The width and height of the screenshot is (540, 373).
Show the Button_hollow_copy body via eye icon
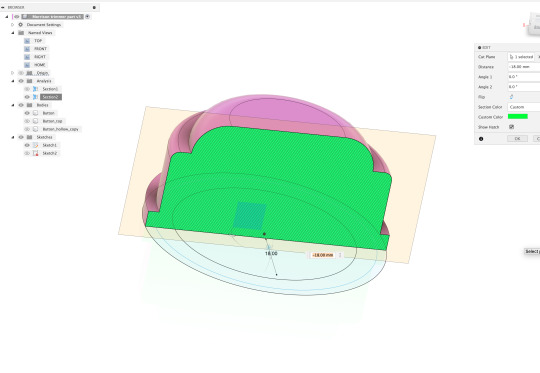tap(27, 129)
